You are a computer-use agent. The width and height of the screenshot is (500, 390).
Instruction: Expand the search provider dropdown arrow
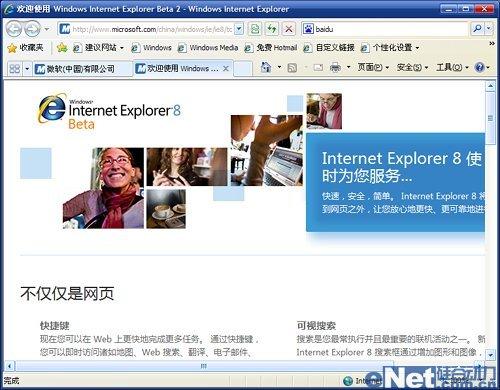coord(489,29)
